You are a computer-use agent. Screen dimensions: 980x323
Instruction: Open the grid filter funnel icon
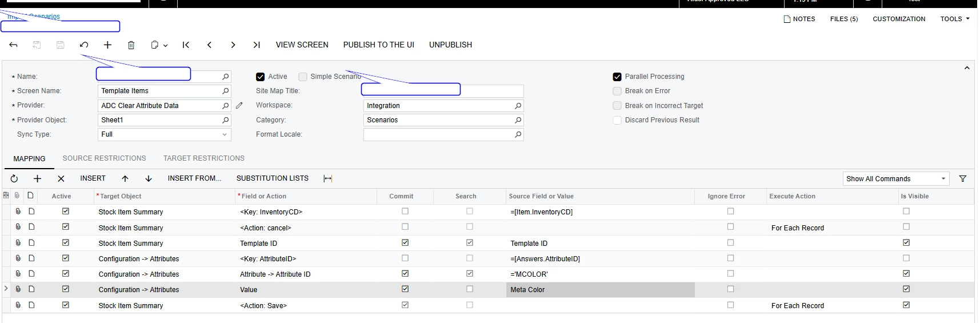(x=963, y=178)
